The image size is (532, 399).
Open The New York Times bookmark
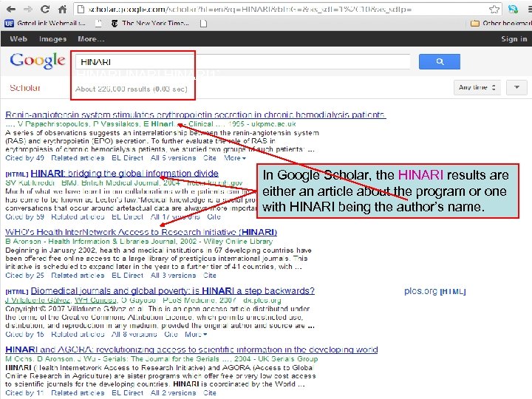150,23
